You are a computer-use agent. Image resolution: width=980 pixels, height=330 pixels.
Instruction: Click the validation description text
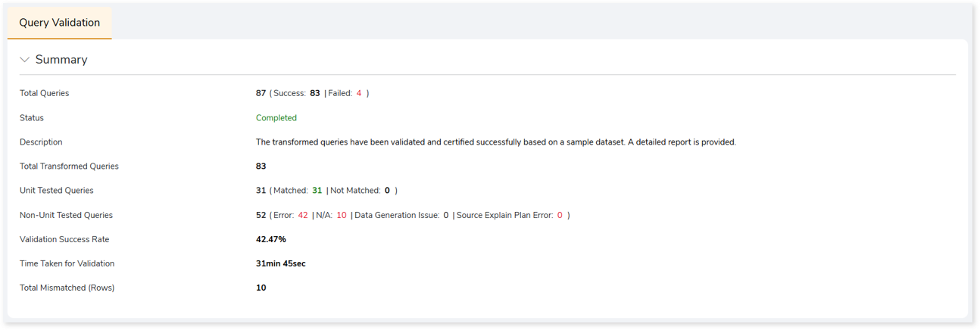(x=496, y=142)
